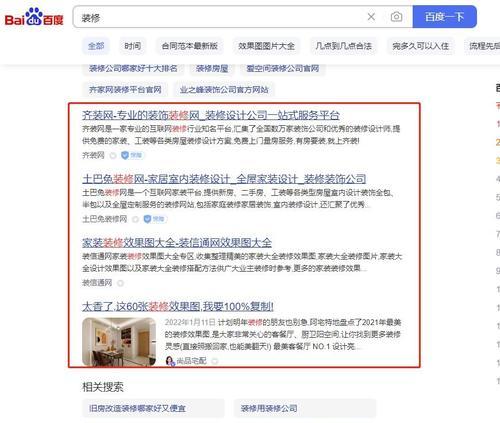The height and width of the screenshot is (423, 500).
Task: Click the 2022年1月11日 dated result snippet
Action: pos(283,335)
